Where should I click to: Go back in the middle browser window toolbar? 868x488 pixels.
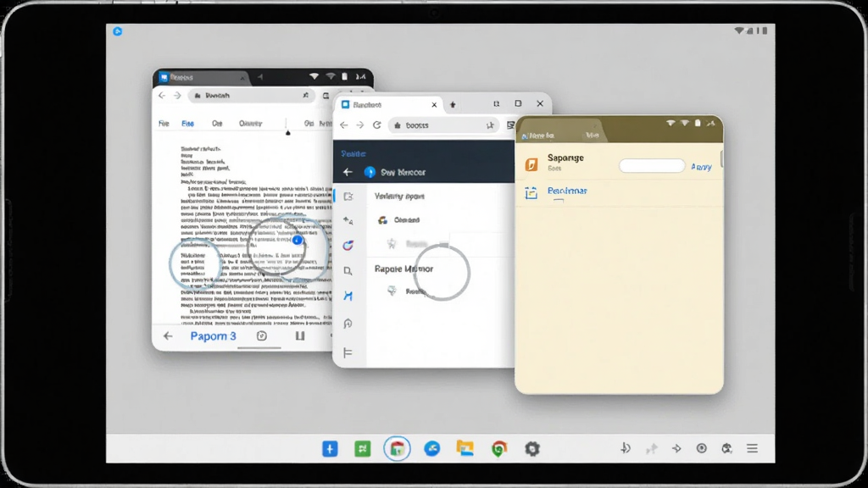click(x=344, y=125)
